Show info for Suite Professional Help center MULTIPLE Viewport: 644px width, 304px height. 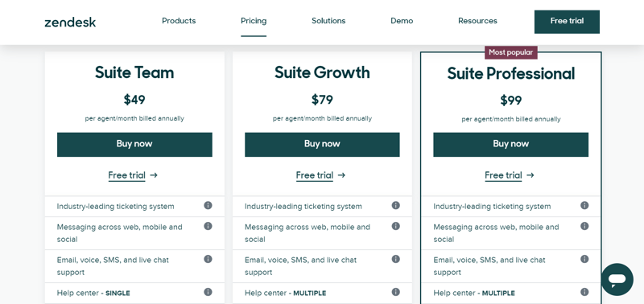click(584, 292)
